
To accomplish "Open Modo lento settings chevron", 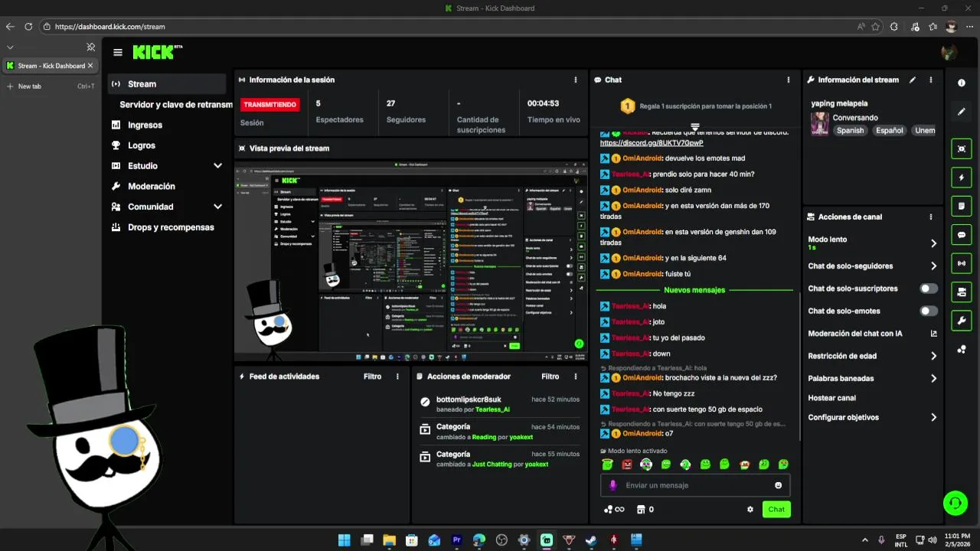I will (x=933, y=243).
